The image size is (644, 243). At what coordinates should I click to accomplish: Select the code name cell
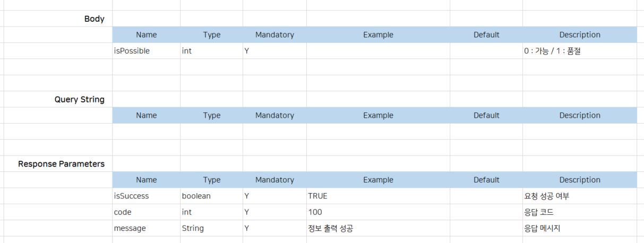point(123,212)
